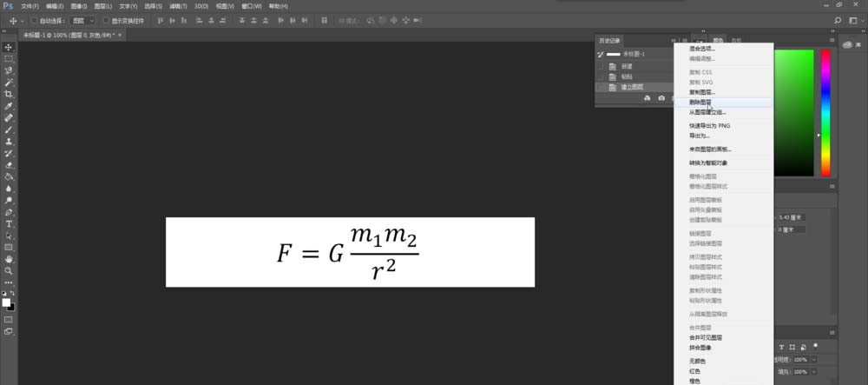This screenshot has width=868, height=385.
Task: Select the Eraser tool
Action: [9, 164]
